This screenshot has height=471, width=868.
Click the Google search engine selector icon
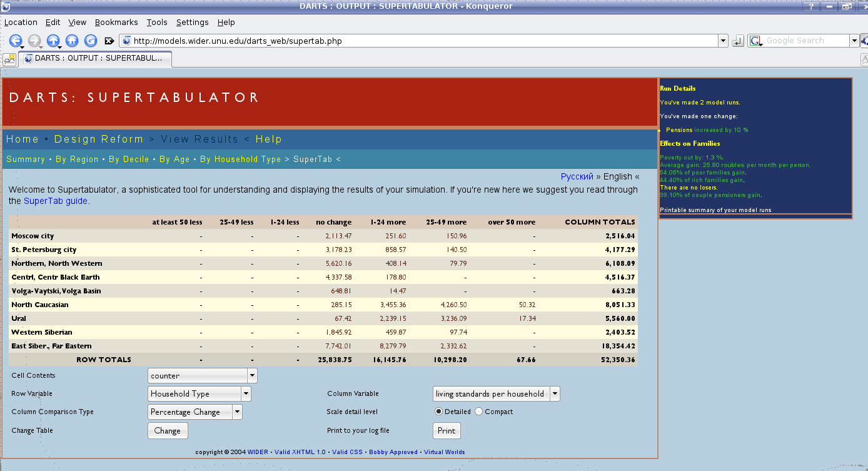755,41
